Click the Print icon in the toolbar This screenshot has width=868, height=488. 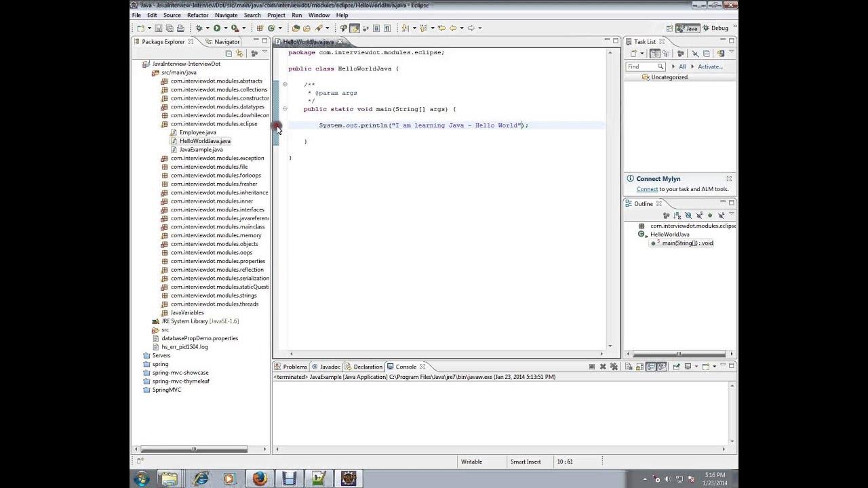(x=180, y=28)
